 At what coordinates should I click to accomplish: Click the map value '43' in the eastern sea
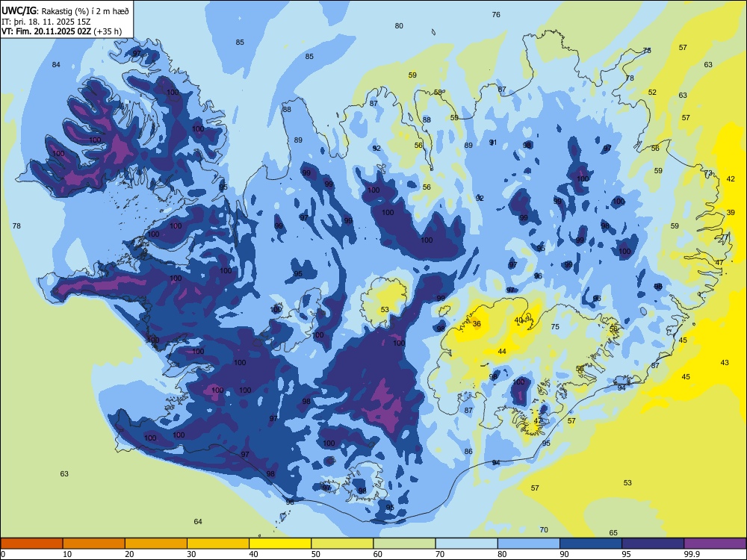[724, 362]
